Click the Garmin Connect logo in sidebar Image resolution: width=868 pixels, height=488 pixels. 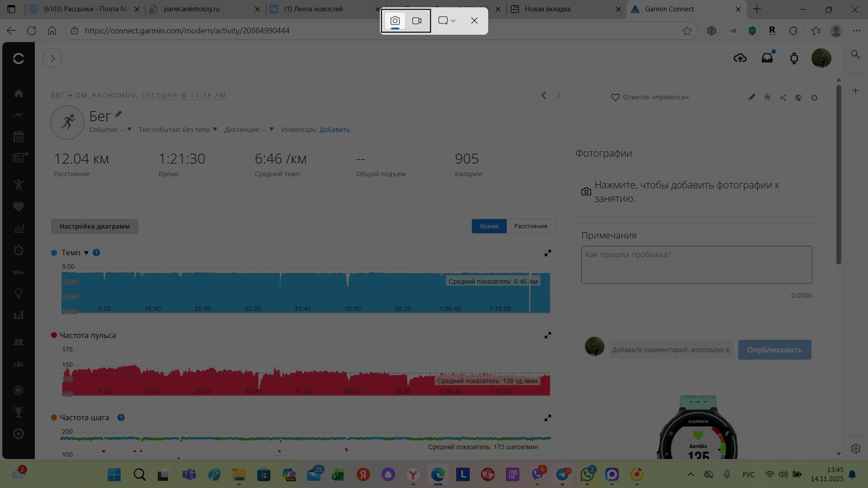coord(19,58)
